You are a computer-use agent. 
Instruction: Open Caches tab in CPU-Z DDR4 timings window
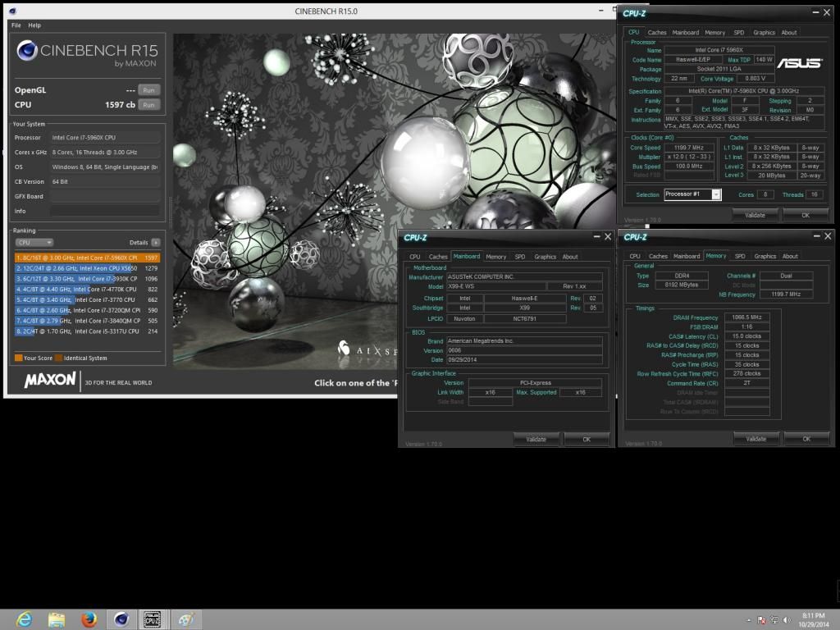tap(658, 257)
